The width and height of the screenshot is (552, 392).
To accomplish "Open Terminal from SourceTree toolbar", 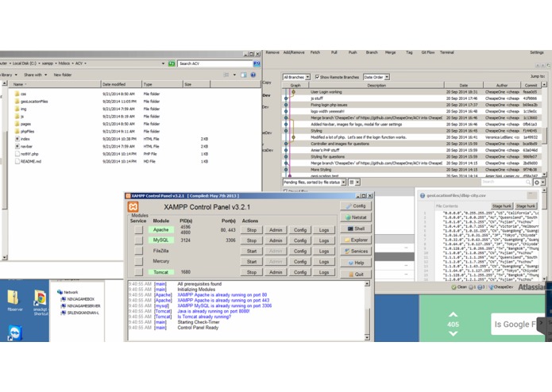I will [x=446, y=52].
